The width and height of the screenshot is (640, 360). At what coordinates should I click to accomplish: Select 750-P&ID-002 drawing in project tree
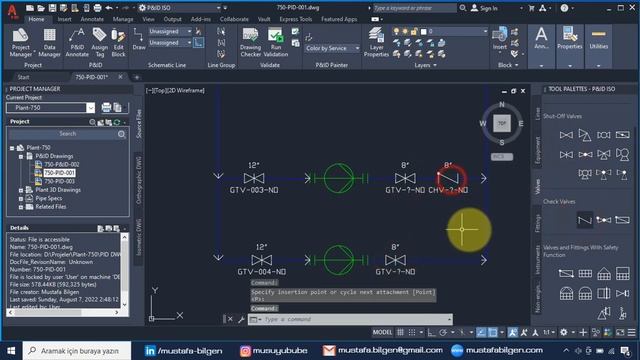coord(62,164)
